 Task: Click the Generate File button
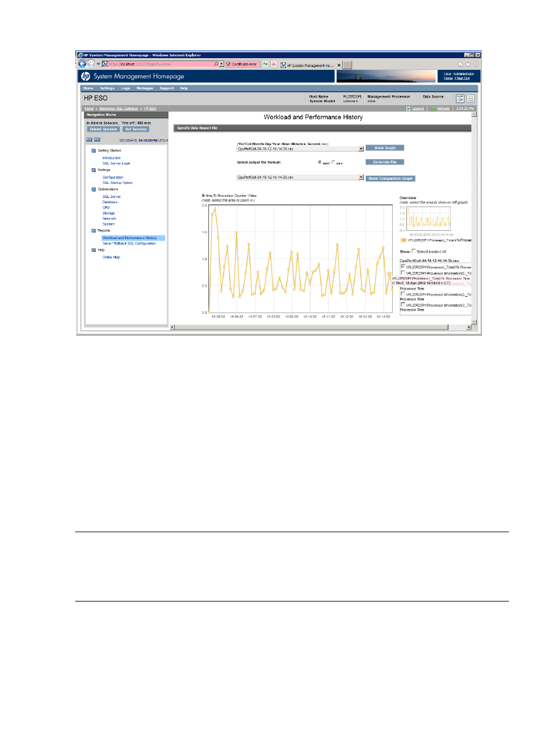click(x=385, y=162)
